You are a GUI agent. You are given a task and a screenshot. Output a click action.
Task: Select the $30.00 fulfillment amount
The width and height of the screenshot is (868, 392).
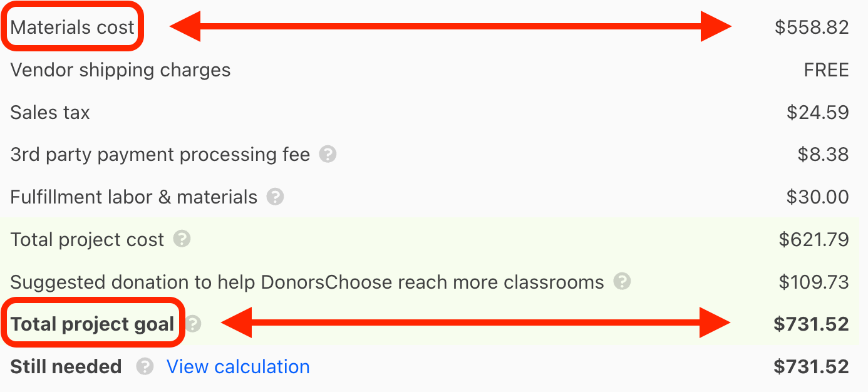817,197
